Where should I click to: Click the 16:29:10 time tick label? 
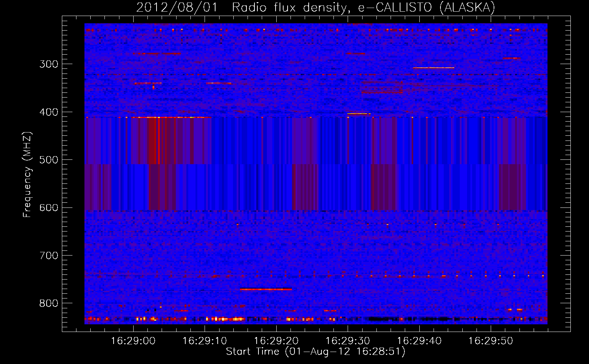click(x=205, y=341)
